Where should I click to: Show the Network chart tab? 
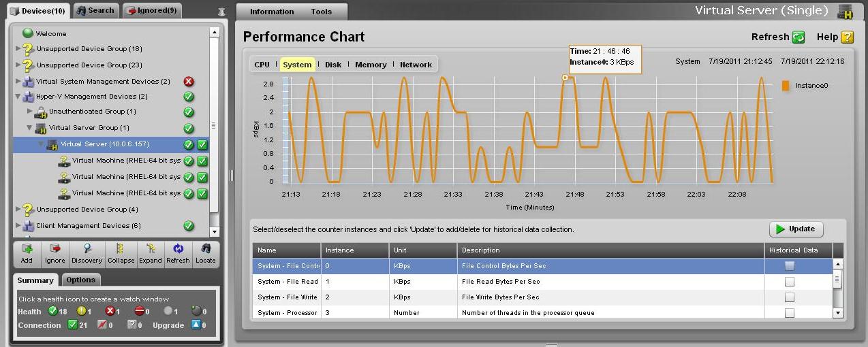(416, 65)
